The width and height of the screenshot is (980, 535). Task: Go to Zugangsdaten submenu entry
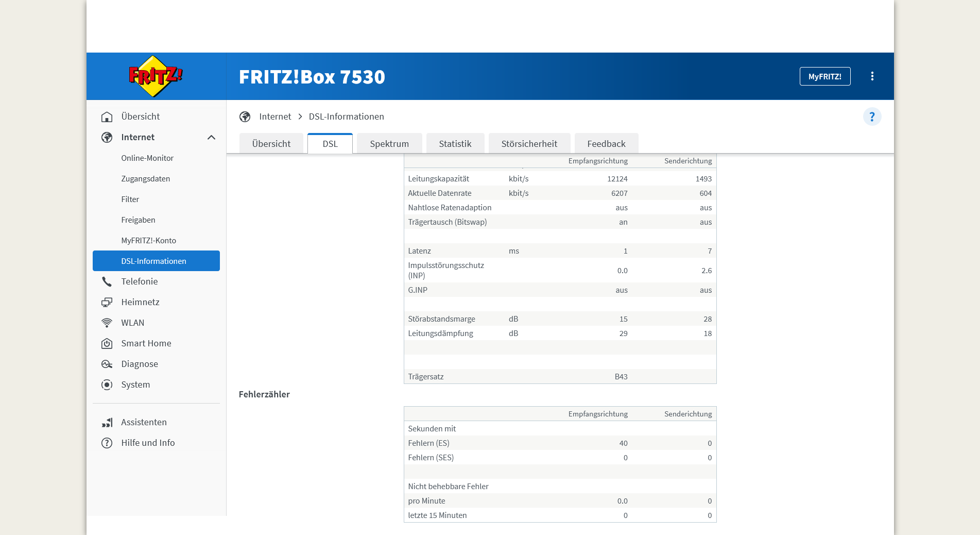[145, 179]
